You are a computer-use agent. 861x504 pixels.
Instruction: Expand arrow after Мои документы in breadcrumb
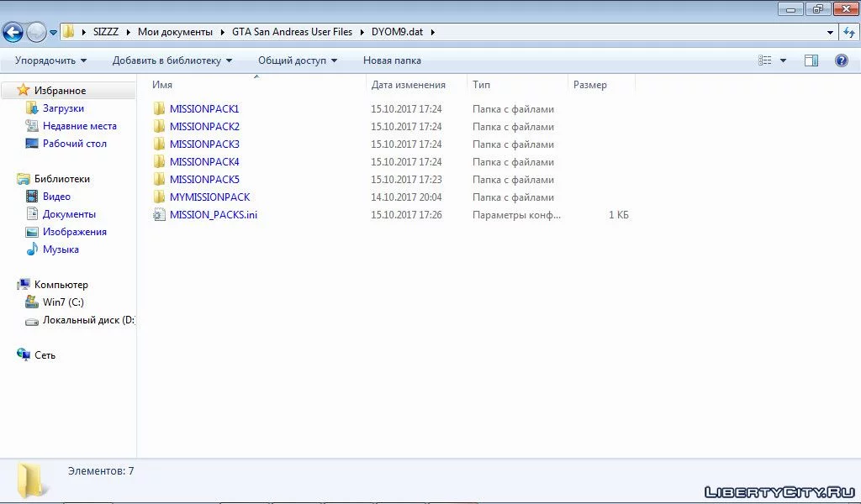click(x=222, y=33)
